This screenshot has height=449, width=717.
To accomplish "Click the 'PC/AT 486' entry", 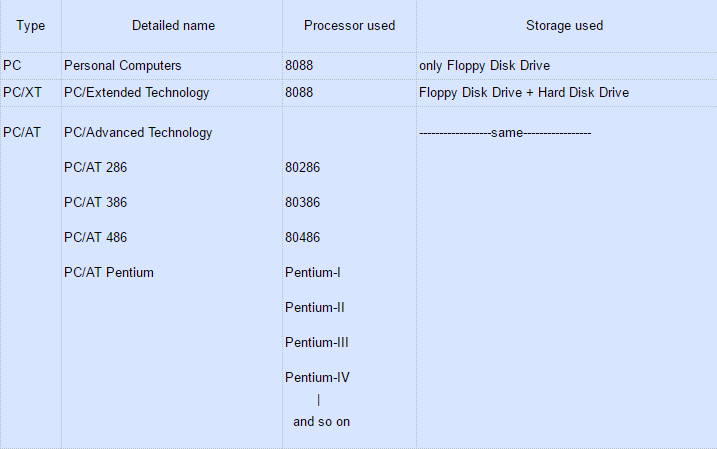I will [95, 238].
